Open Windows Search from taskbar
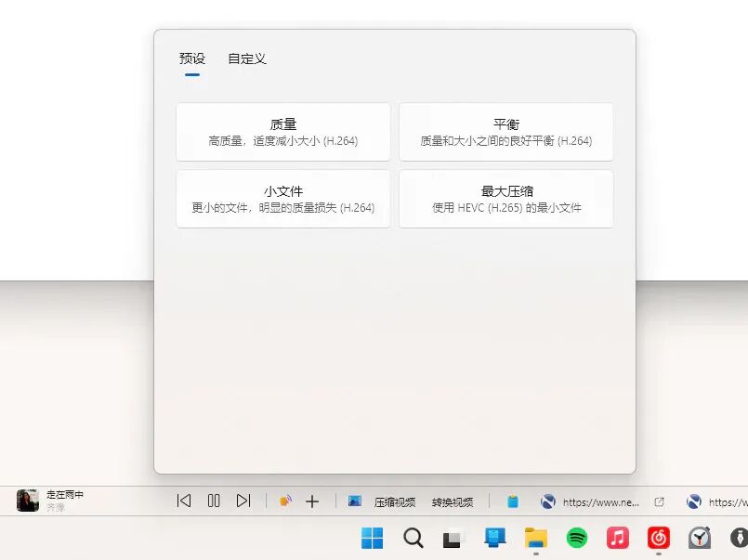748x560 pixels. coord(413,538)
